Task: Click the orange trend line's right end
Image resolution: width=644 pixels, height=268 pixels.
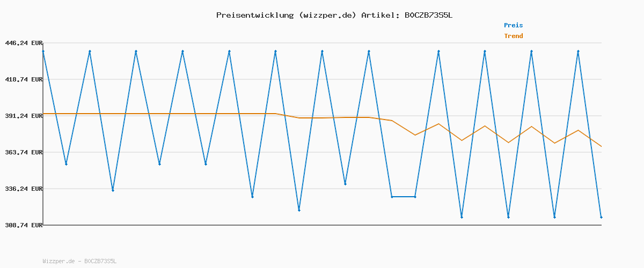Action: pos(601,146)
